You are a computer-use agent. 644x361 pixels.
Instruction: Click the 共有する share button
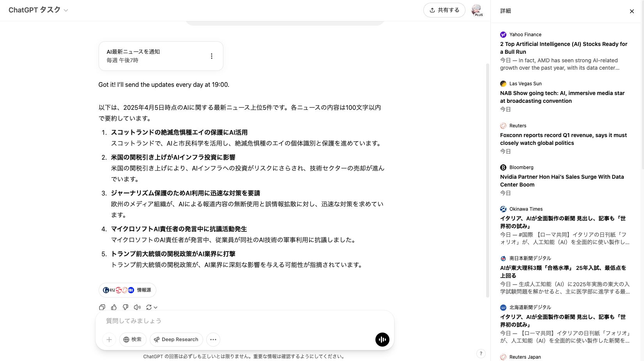point(444,10)
